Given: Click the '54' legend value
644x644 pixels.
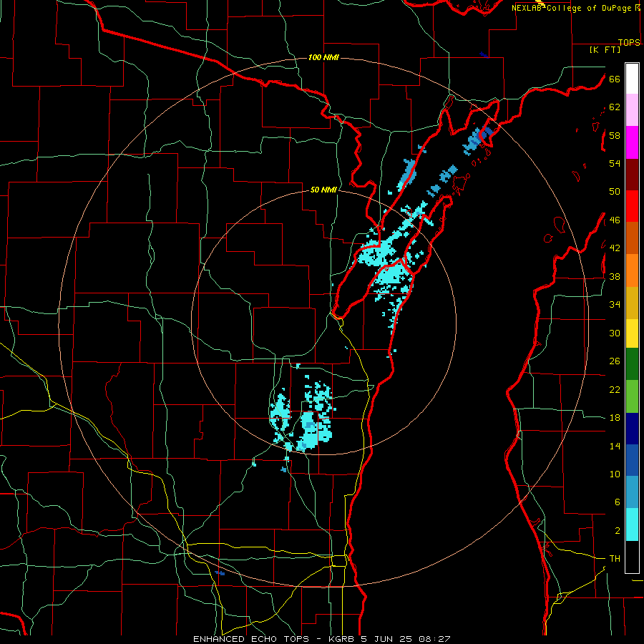Looking at the screenshot, I should 615,163.
